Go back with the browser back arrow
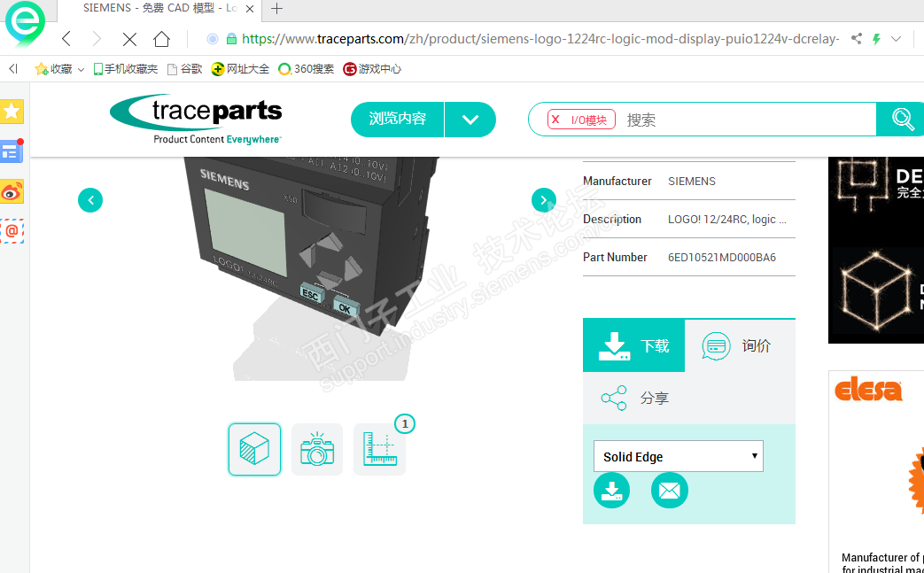This screenshot has width=924, height=573. [66, 39]
